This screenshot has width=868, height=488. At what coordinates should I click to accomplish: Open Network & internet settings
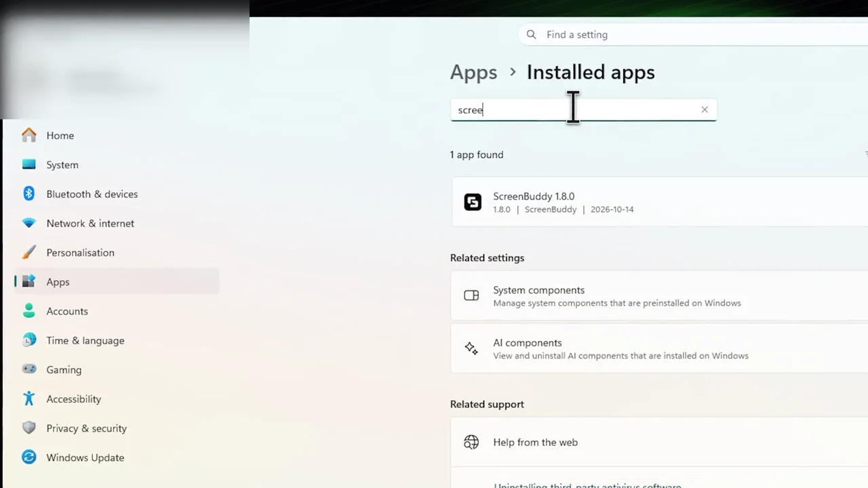tap(117, 223)
